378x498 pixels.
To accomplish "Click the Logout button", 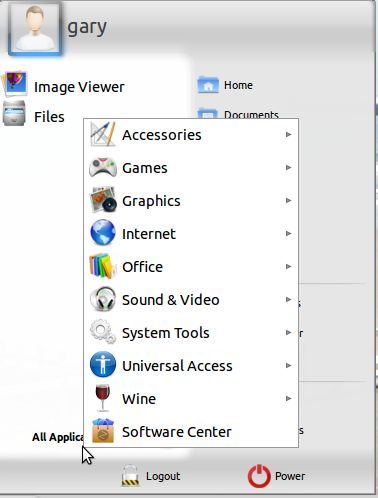I will click(x=151, y=476).
